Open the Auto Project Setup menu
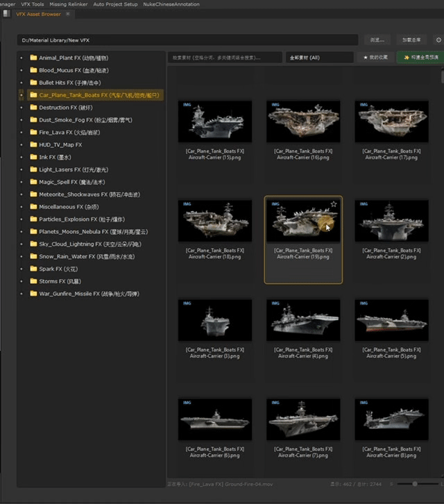 115,4
